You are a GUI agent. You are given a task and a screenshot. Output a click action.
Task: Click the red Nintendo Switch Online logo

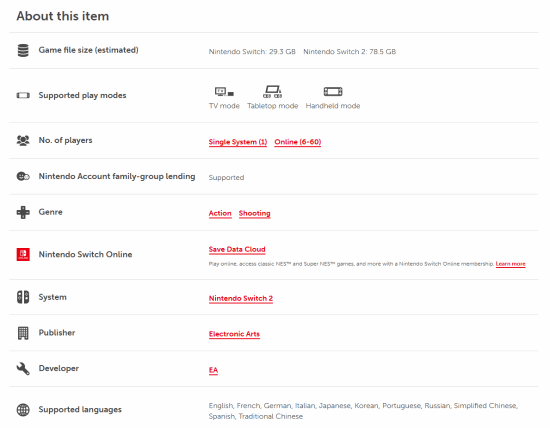pos(23,254)
